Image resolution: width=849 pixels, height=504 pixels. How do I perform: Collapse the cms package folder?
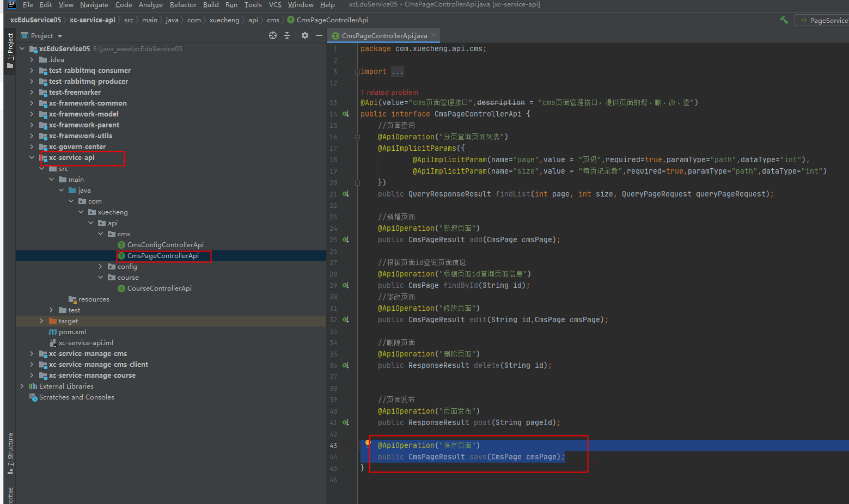pos(100,234)
